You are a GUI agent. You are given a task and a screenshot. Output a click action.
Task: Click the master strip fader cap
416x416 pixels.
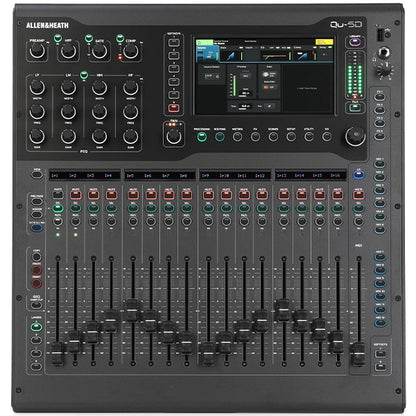pyautogui.click(x=359, y=354)
